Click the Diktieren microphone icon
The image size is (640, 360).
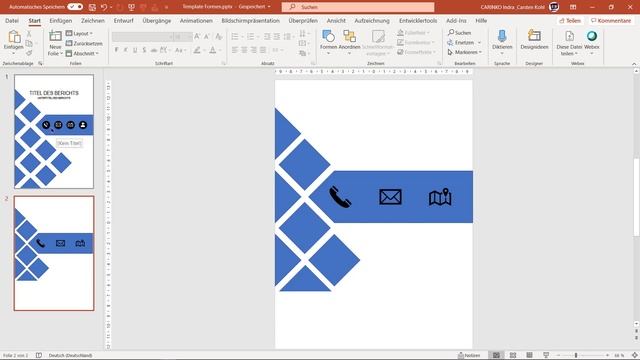(x=502, y=36)
